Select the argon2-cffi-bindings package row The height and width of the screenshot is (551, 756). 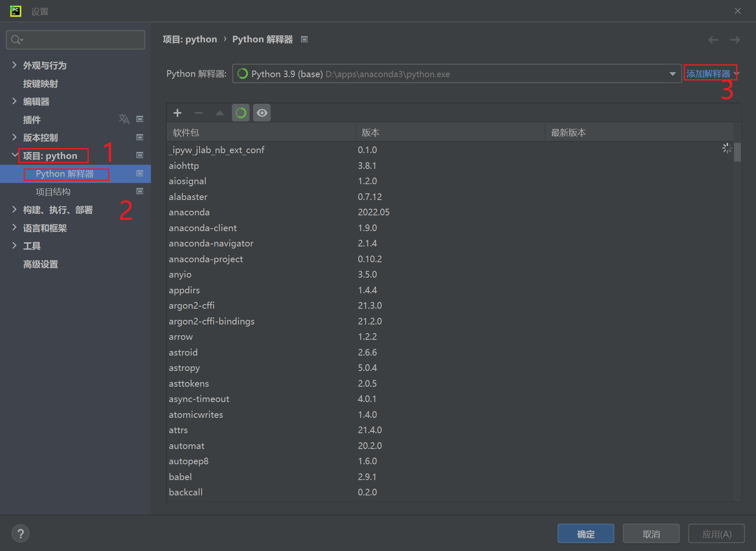point(450,321)
